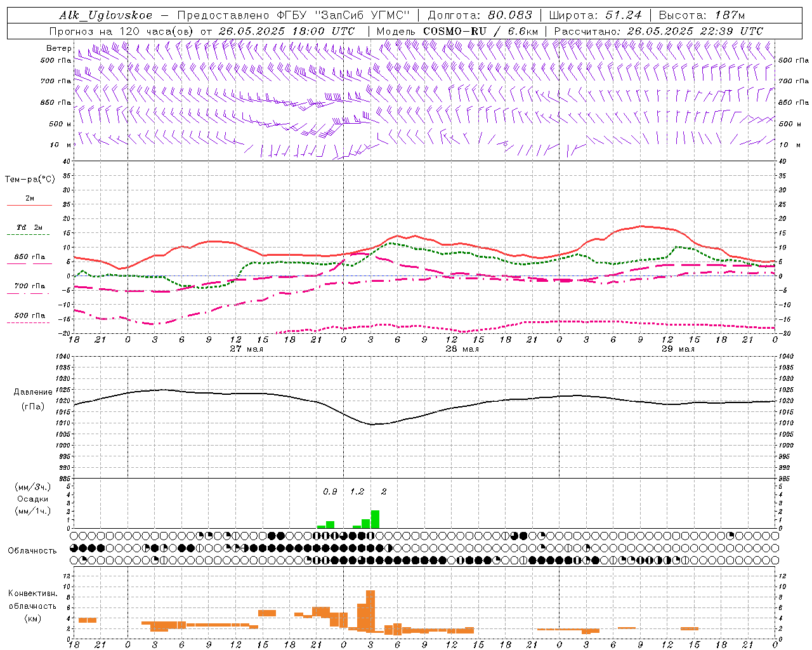Click the 29 мая date label

(x=678, y=349)
